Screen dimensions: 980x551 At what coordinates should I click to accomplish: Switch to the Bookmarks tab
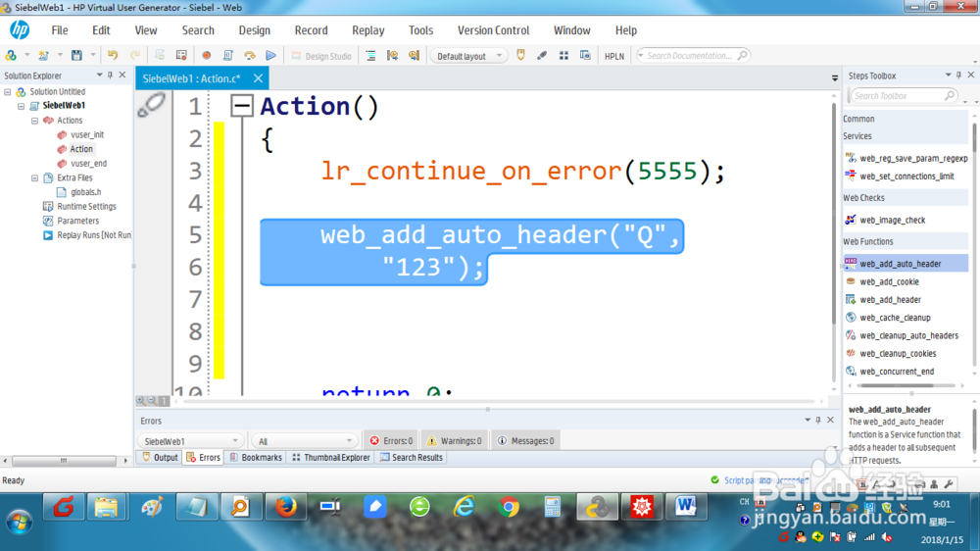tap(256, 457)
